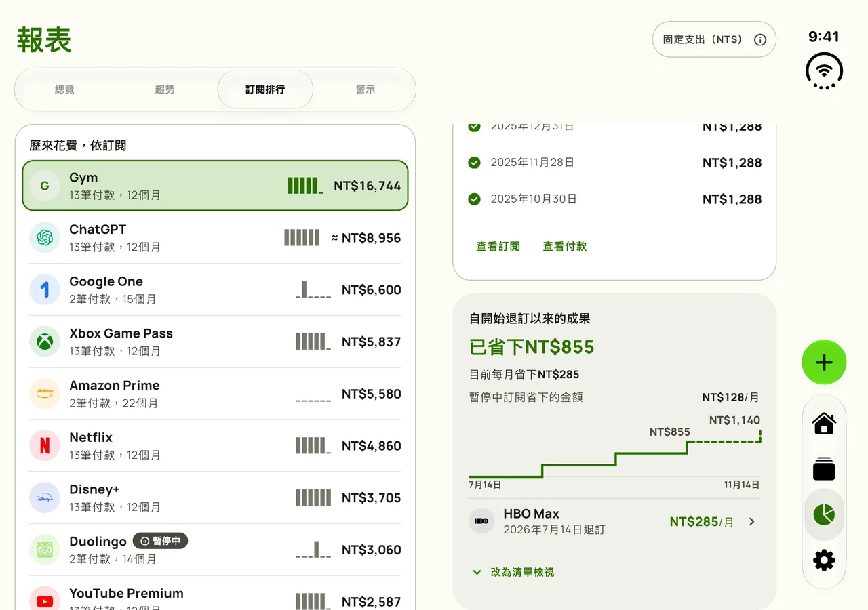Click the info icon beside 固定支出

[760, 39]
